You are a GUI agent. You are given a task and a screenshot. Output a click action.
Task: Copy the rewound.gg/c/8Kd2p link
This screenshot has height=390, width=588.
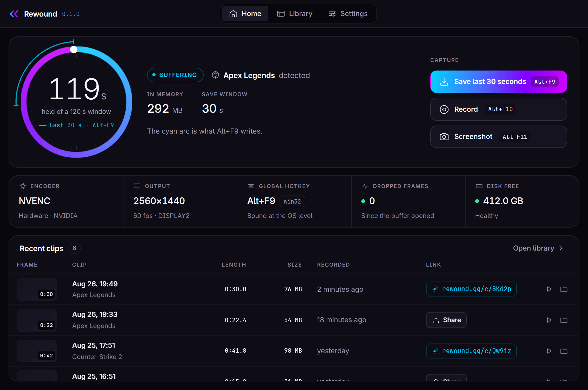[471, 289]
